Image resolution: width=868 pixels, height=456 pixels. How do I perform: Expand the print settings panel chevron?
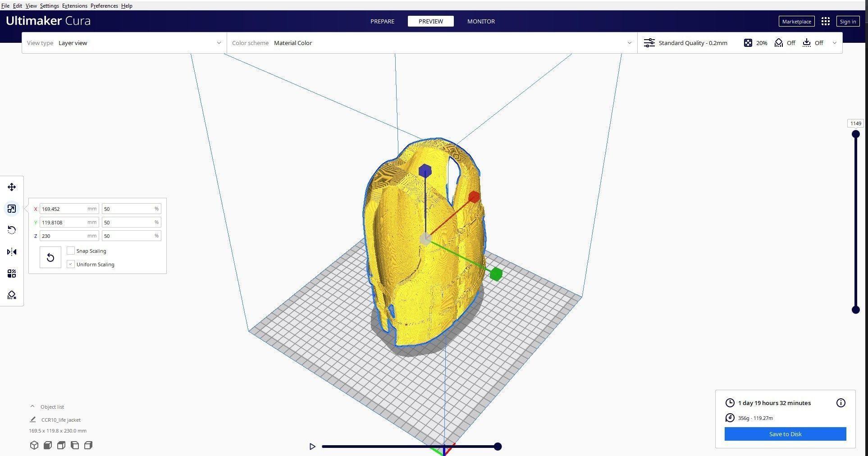[x=834, y=43]
